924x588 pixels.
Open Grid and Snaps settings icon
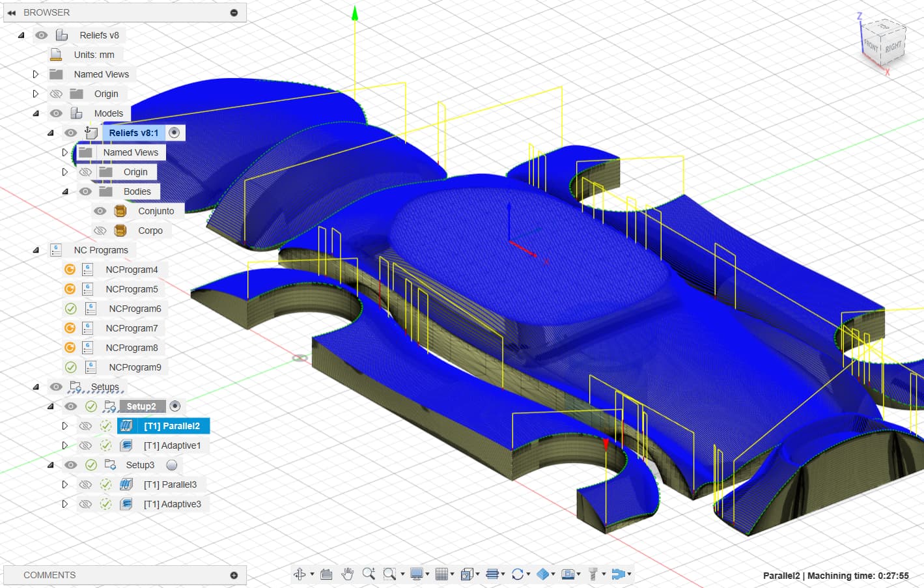pos(441,574)
